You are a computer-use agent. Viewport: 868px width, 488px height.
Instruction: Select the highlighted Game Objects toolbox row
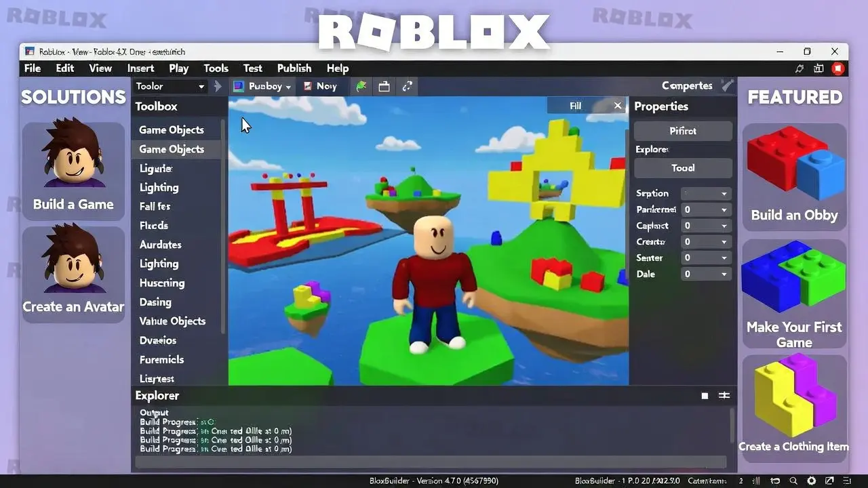[176, 149]
